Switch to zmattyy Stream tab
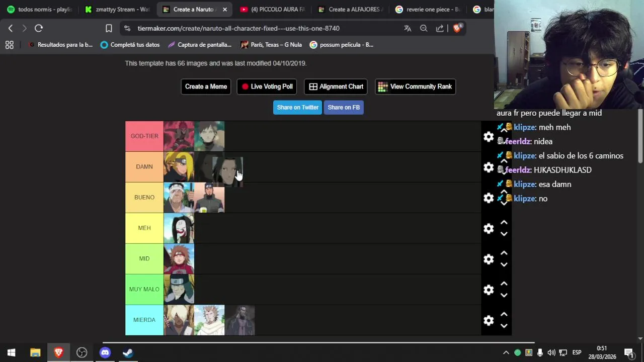The image size is (644, 362). coord(117,9)
